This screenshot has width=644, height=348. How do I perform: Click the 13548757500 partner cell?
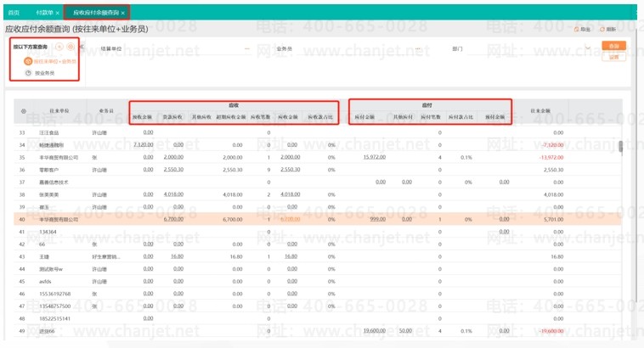(55, 306)
